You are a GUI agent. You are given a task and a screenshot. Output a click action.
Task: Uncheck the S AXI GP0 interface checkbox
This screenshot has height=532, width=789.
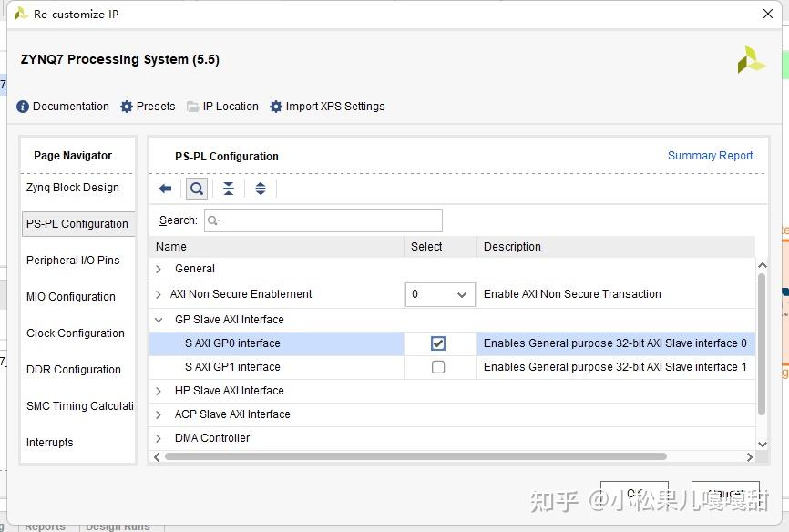point(438,343)
